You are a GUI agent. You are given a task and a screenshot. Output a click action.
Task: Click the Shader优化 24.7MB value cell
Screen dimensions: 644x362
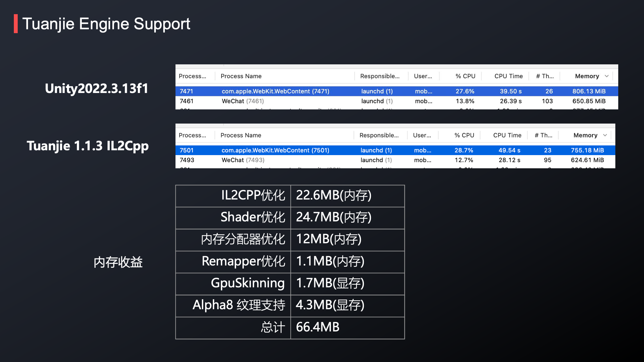point(334,218)
